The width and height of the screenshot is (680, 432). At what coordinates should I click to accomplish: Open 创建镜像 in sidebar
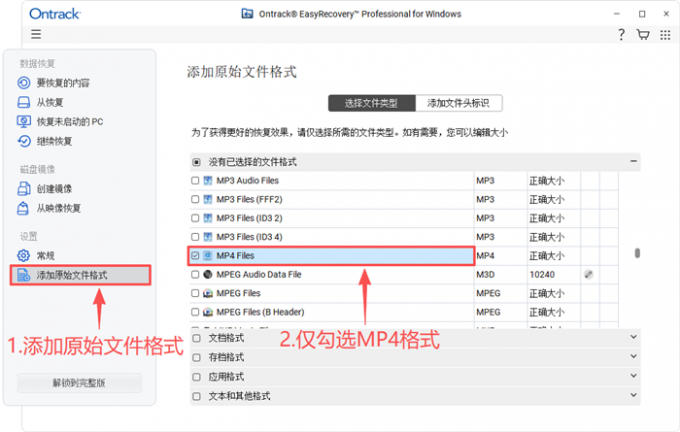coord(54,189)
